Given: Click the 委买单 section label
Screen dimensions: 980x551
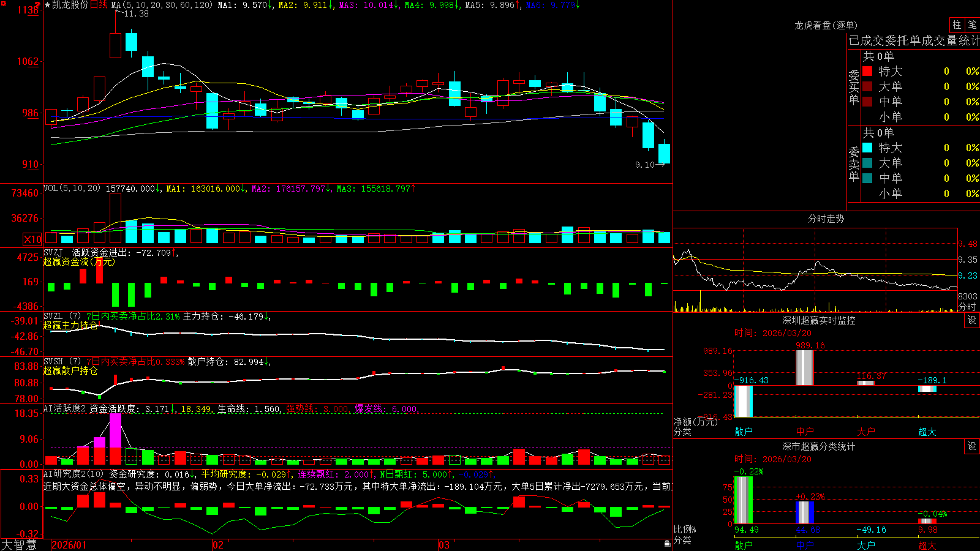Looking at the screenshot, I should point(854,87).
